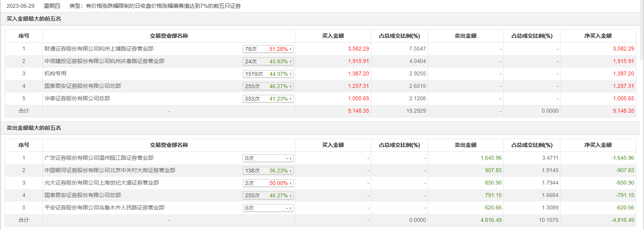Open 广发证券温州瓯江路证券营业部 link

[99, 158]
